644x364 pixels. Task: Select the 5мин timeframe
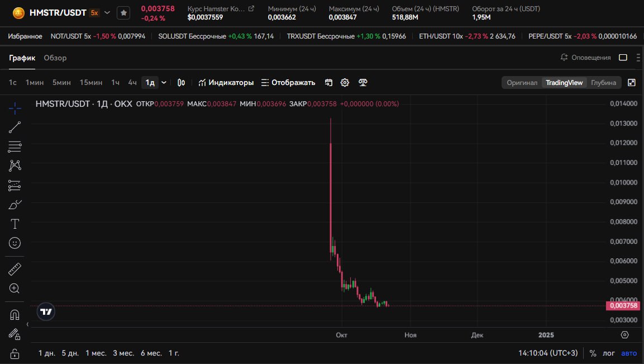pyautogui.click(x=61, y=83)
